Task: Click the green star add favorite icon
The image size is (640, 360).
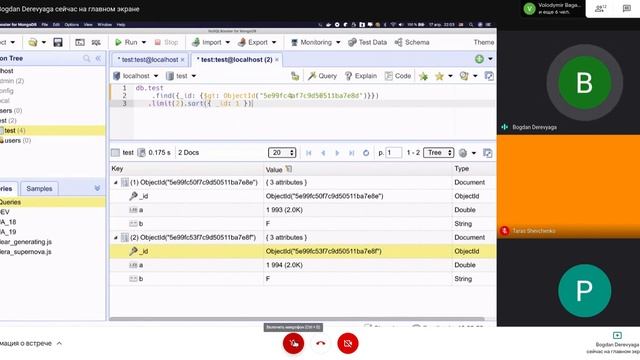Action: pyautogui.click(x=423, y=76)
